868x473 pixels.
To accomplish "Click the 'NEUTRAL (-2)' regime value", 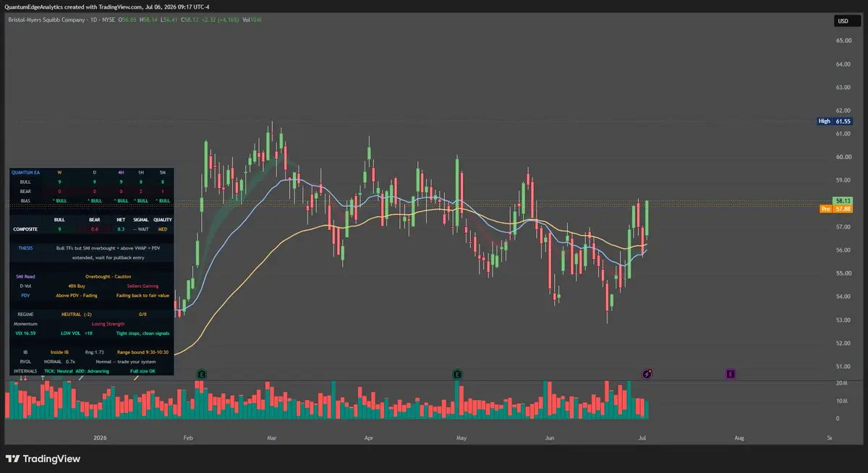I will coord(77,314).
